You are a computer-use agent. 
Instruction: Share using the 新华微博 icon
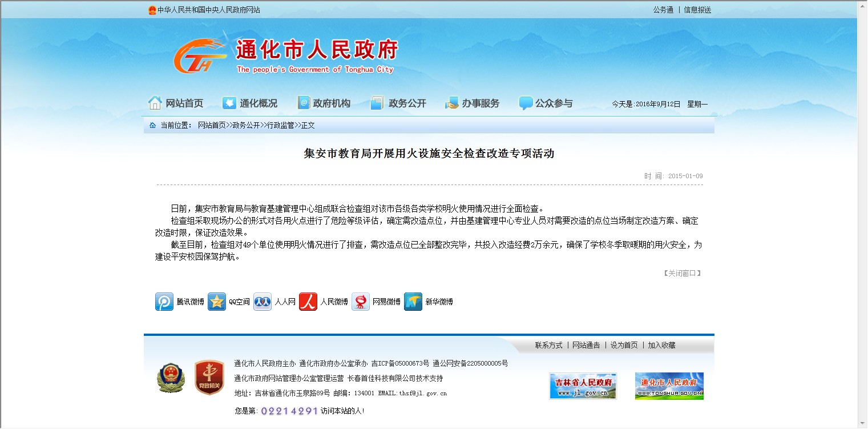tap(413, 302)
